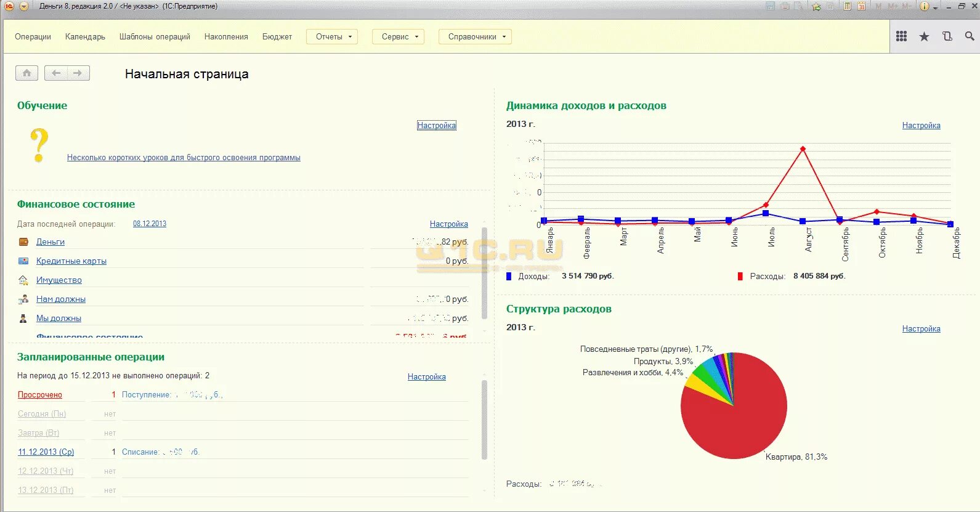Open the Calculator icon in title bar

pos(848,6)
